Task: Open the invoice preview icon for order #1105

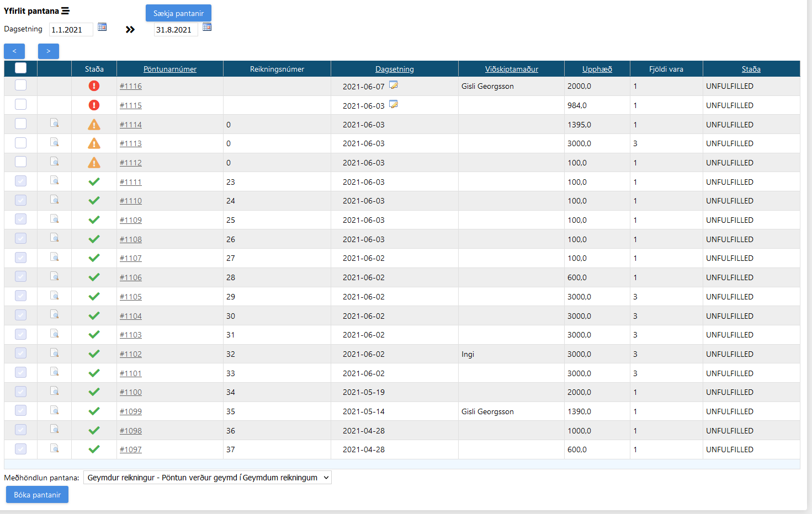Action: pos(55,296)
